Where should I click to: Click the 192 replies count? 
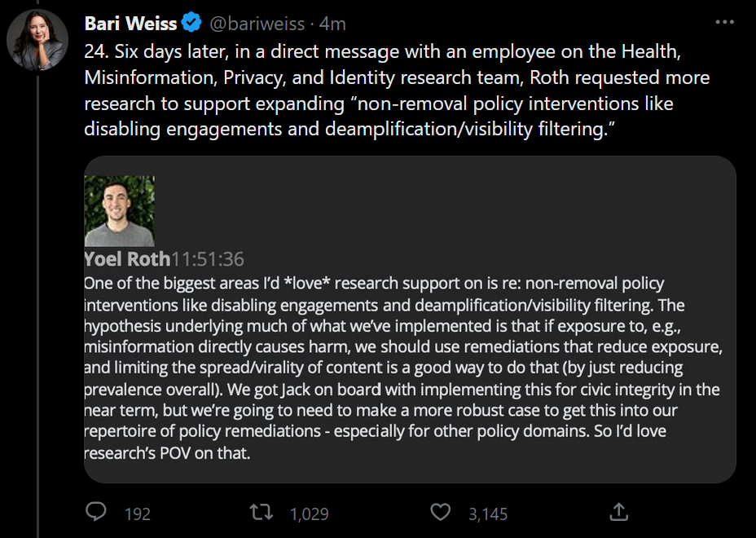(138, 514)
